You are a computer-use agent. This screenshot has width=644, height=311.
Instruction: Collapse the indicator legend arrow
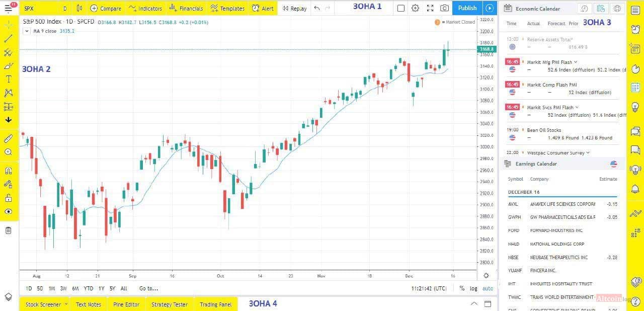pos(27,31)
